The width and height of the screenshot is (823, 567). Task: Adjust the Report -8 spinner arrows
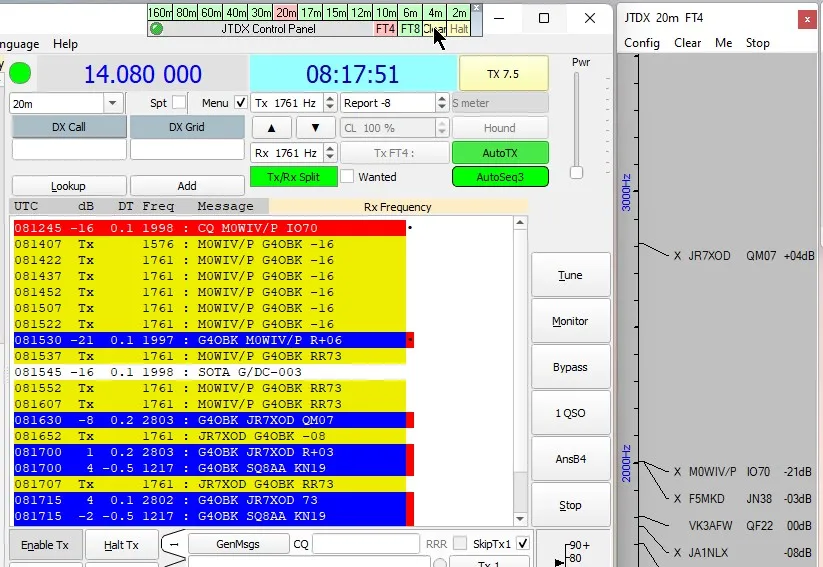[x=441, y=102]
